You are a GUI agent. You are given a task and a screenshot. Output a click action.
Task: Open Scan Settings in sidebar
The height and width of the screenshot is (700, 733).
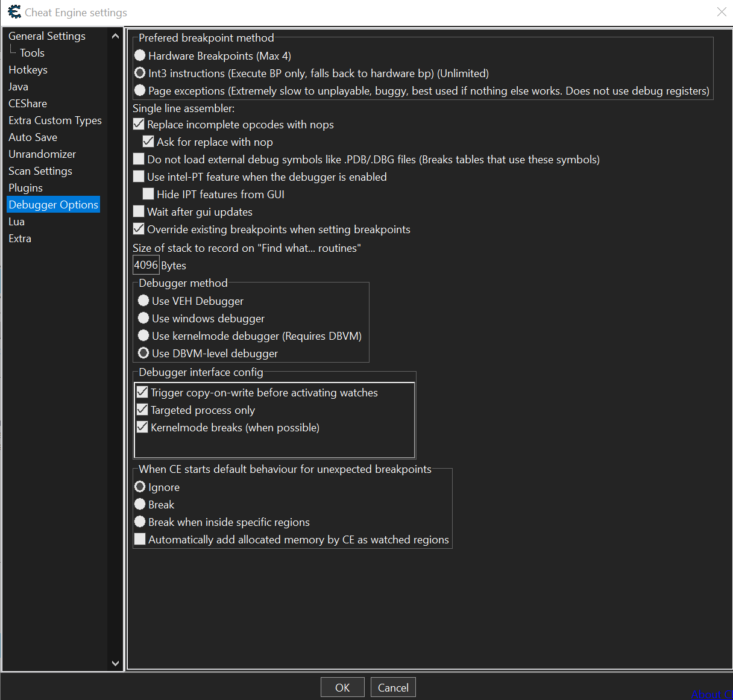[x=40, y=171]
